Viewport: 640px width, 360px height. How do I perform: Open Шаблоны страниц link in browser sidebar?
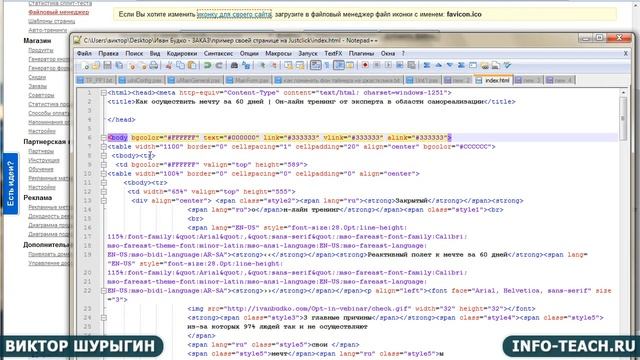coord(51,21)
